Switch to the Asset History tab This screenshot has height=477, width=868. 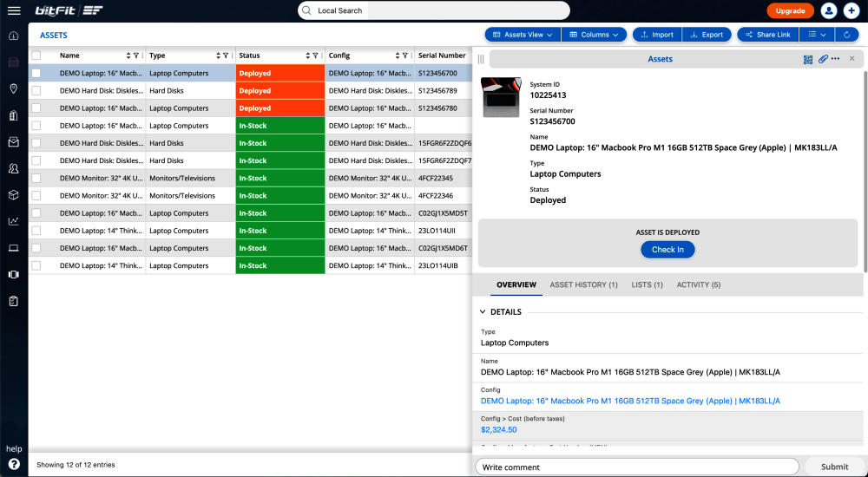pyautogui.click(x=583, y=284)
